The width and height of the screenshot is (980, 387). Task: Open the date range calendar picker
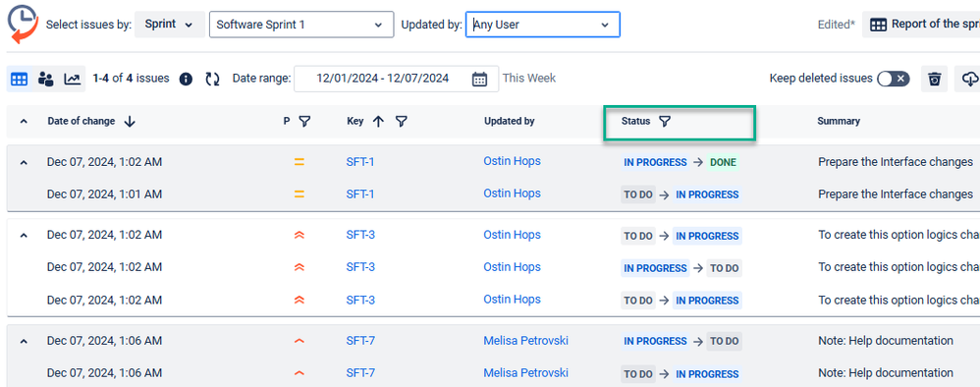(x=479, y=79)
